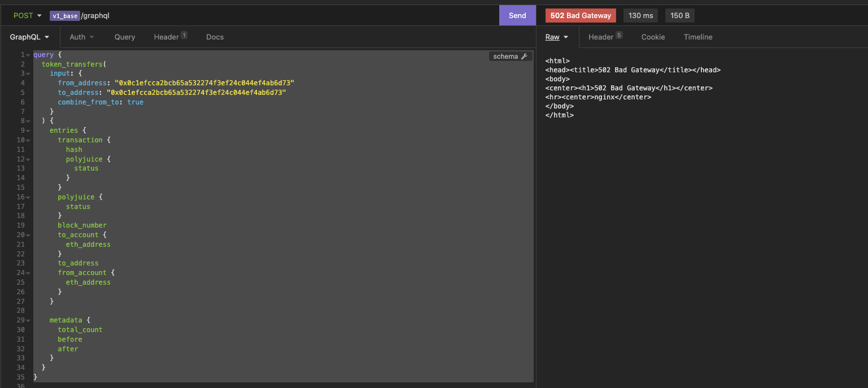Click the block_number field
The width and height of the screenshot is (868, 388).
82,225
